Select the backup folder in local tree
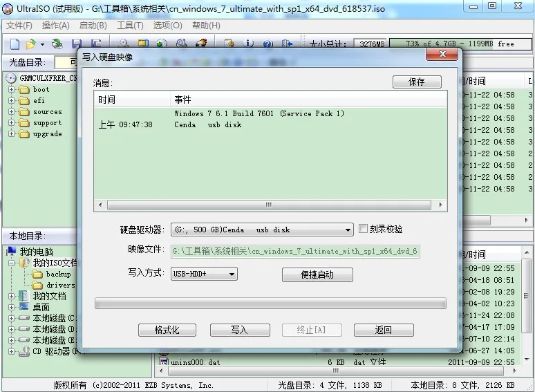 58,274
